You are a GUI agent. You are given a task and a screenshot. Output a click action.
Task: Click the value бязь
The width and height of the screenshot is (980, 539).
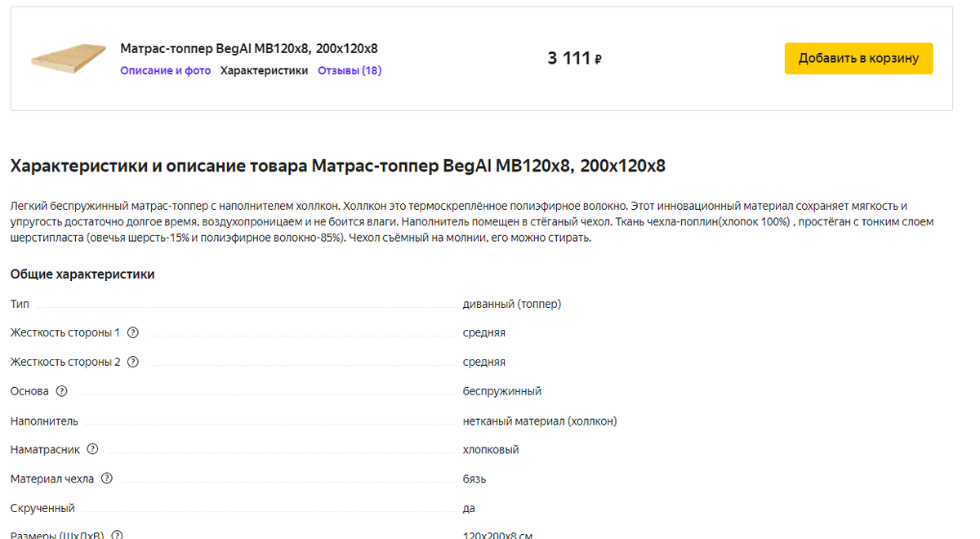(474, 479)
